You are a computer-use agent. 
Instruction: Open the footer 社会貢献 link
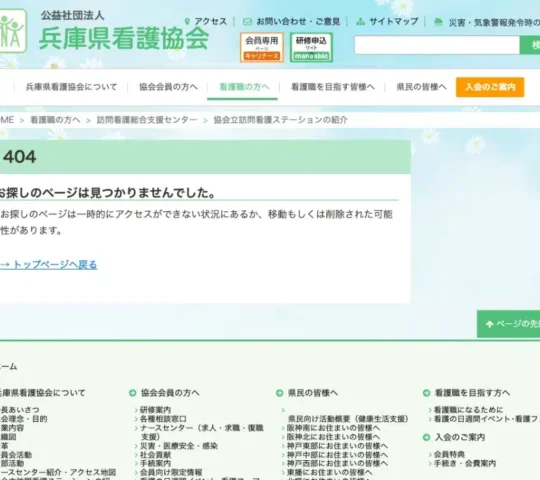pyautogui.click(x=155, y=455)
